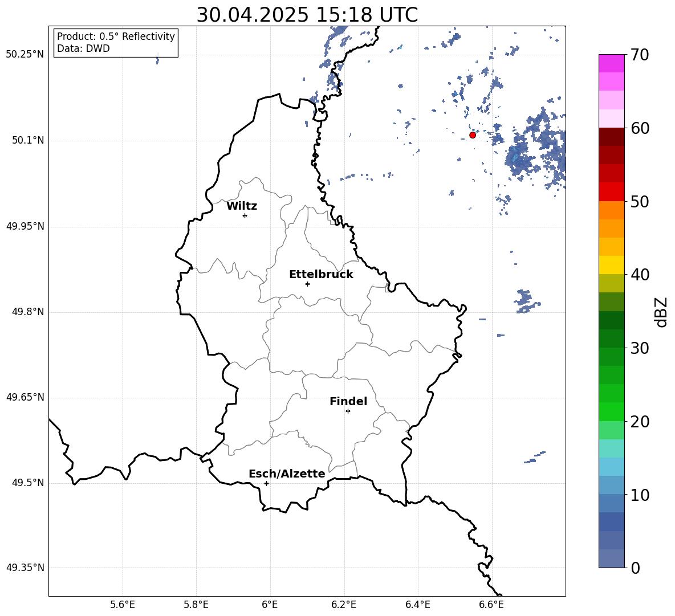The height and width of the screenshot is (616, 675).
Task: Click the 50 tick label on colorbar
Action: 640,202
